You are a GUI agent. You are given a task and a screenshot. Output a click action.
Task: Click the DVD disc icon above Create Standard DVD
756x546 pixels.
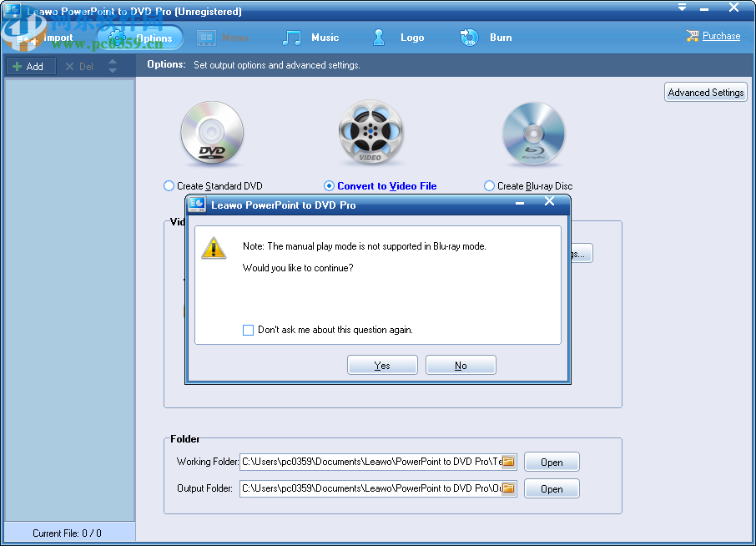point(212,132)
